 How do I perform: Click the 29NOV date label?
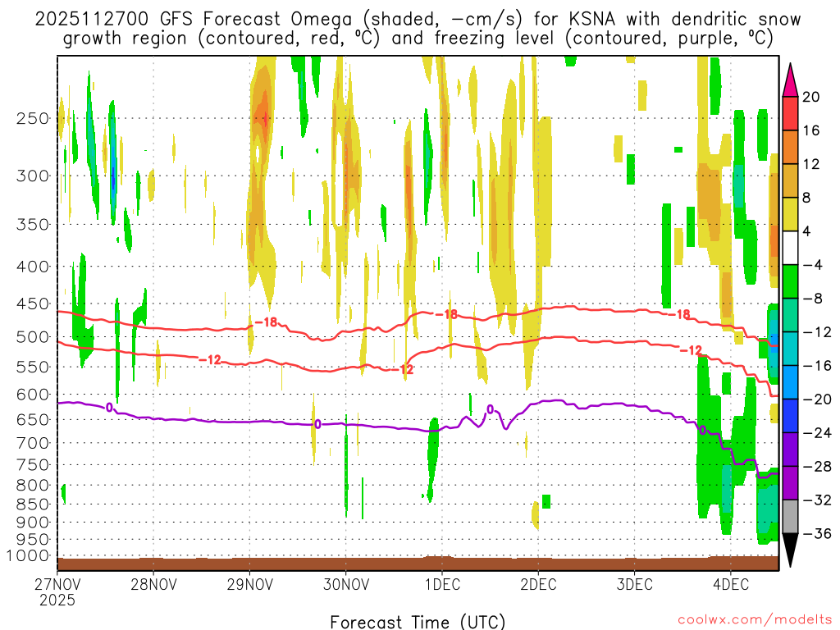[x=249, y=584]
